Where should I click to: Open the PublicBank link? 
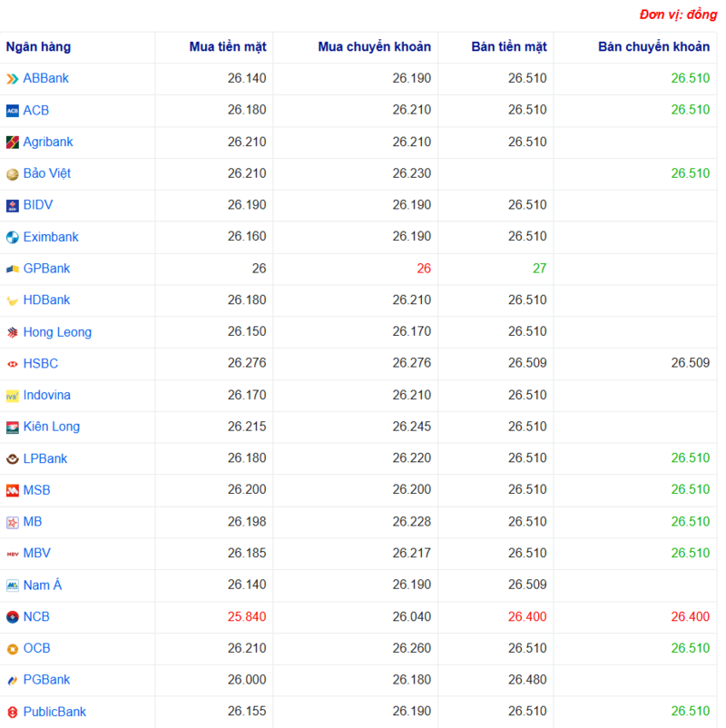54,712
